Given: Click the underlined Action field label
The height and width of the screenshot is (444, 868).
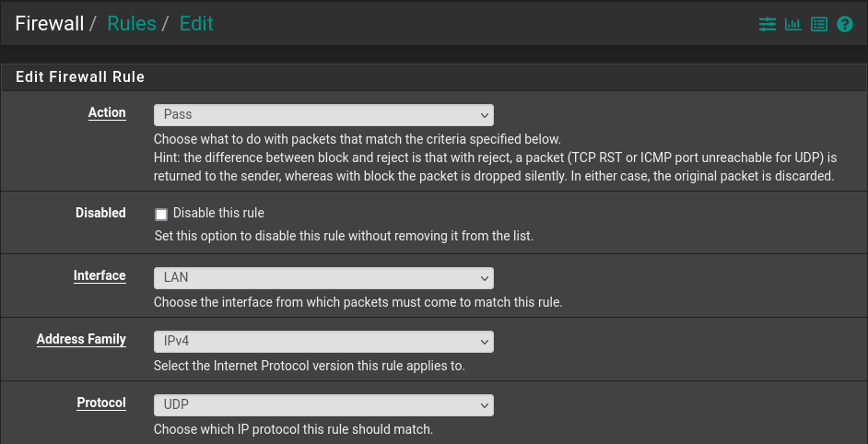Looking at the screenshot, I should coord(107,112).
